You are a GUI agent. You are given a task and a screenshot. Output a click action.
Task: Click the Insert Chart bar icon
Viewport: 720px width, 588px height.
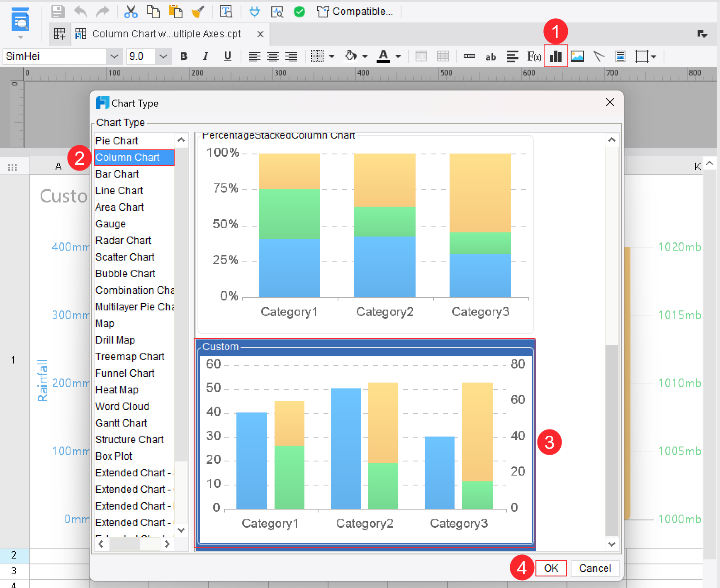click(x=556, y=56)
